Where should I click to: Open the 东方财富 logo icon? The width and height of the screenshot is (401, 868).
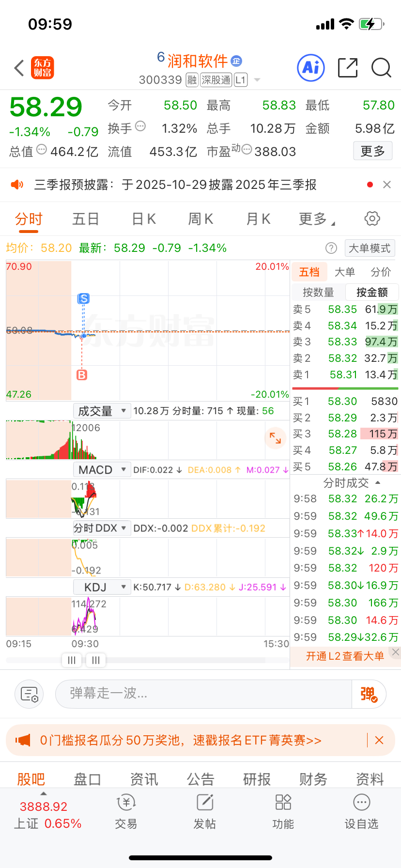[43, 68]
